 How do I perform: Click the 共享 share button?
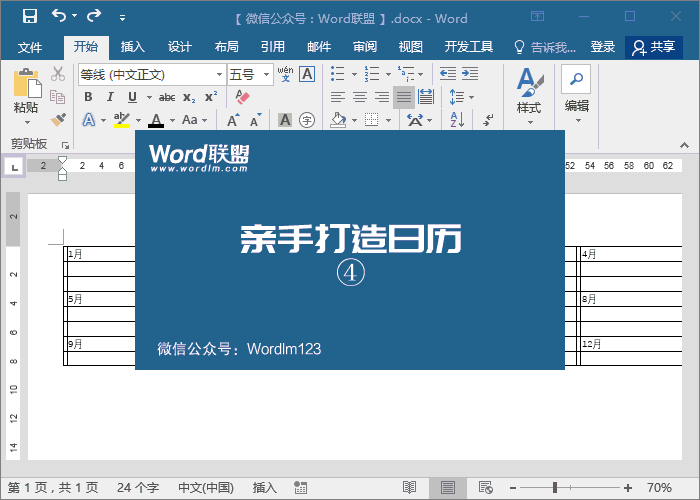pyautogui.click(x=654, y=47)
